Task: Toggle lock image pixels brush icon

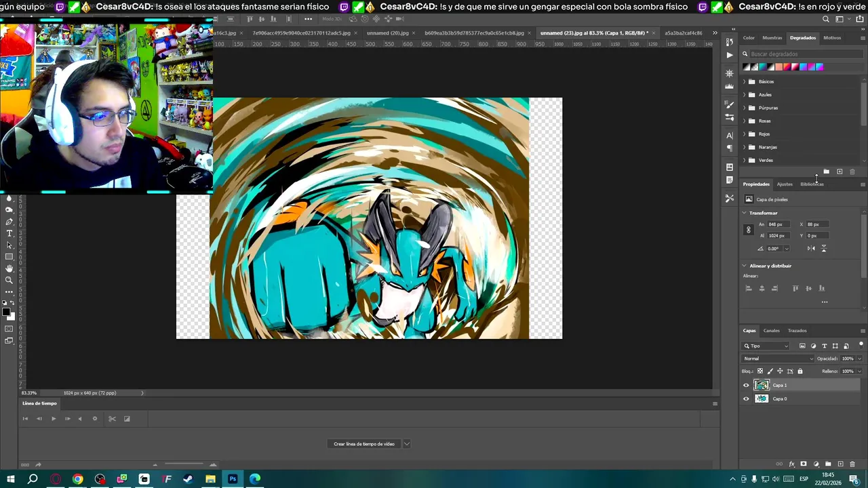Action: click(x=770, y=371)
